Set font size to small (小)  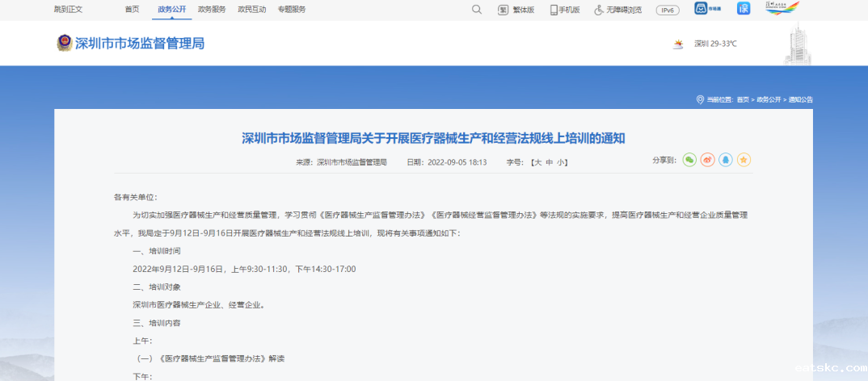point(561,162)
